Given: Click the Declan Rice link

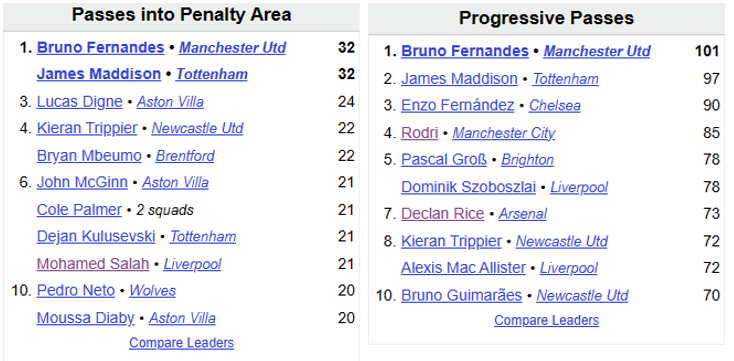Looking at the screenshot, I should click(x=442, y=214).
